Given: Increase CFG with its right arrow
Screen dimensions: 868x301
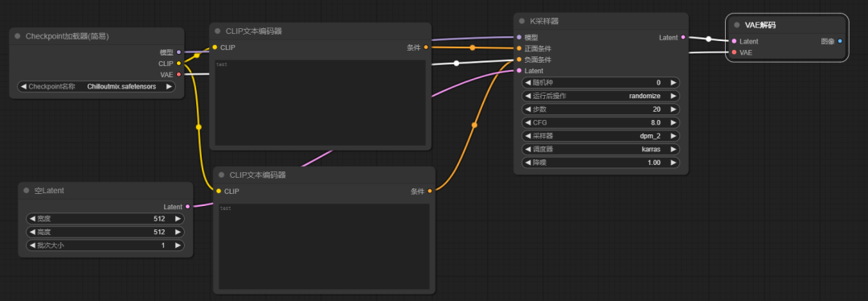Looking at the screenshot, I should 674,122.
